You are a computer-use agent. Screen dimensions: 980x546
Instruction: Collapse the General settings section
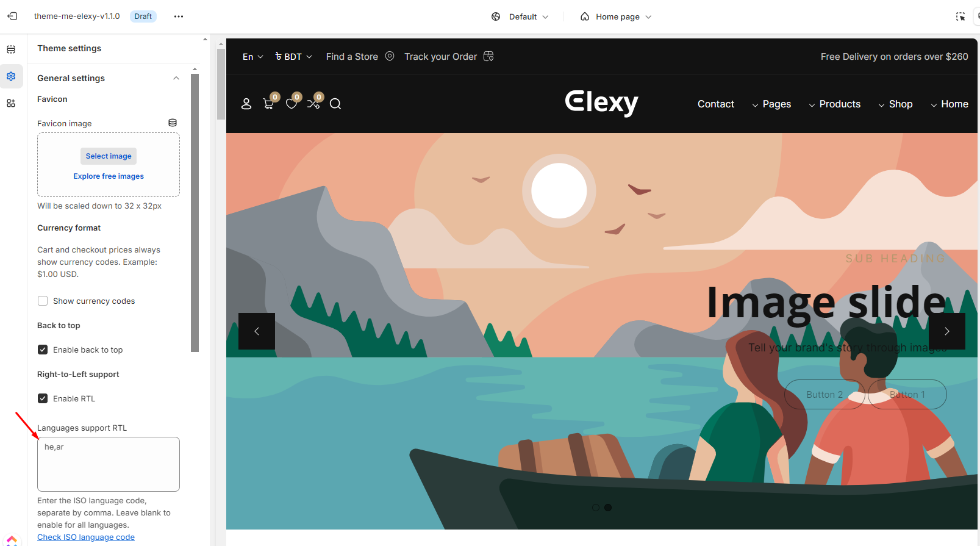coord(176,78)
